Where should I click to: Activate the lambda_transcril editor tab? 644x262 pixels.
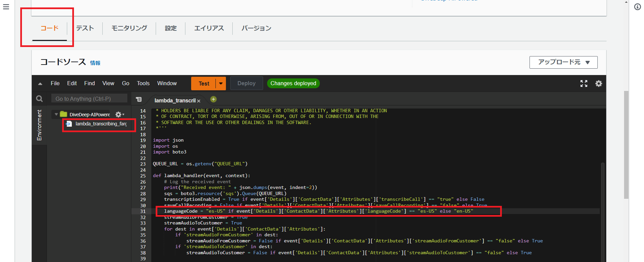click(175, 100)
